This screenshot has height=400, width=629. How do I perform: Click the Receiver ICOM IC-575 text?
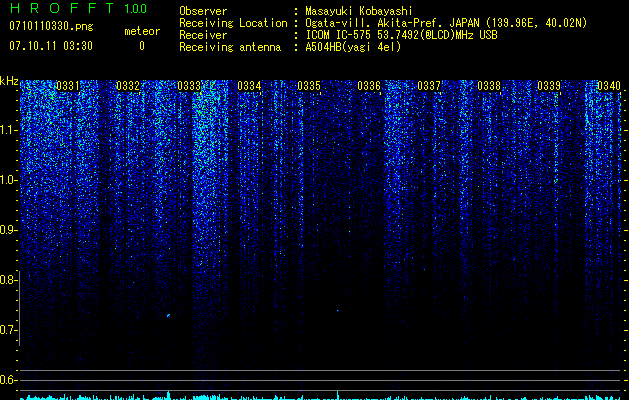point(401,35)
